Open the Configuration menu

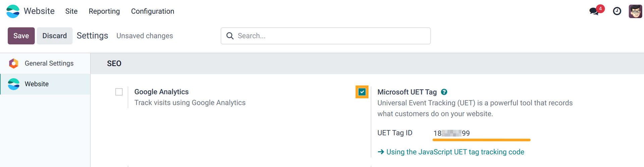click(x=152, y=11)
